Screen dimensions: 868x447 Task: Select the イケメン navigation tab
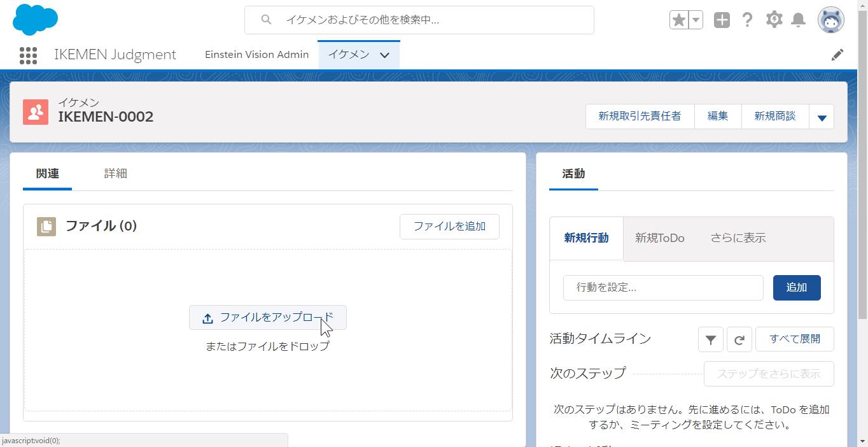click(349, 55)
